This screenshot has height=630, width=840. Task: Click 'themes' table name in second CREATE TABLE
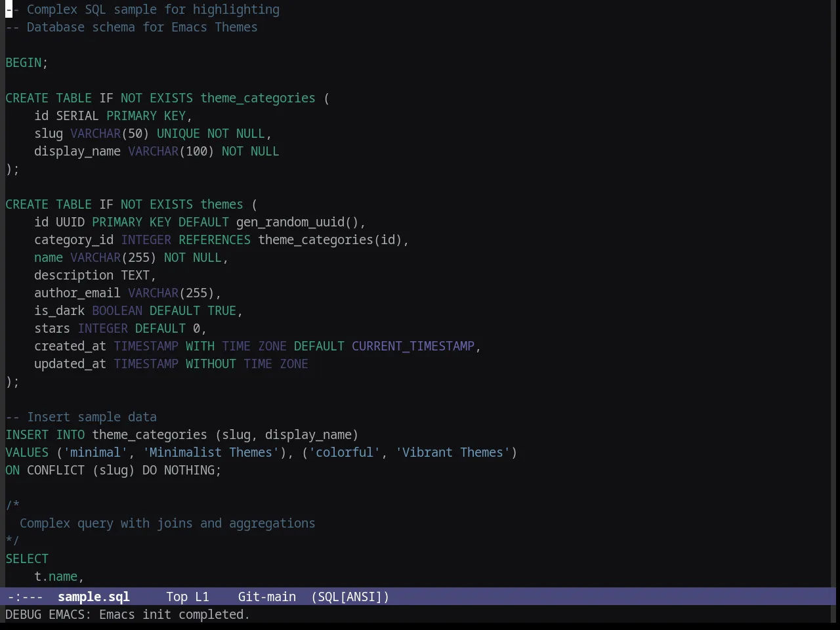click(x=222, y=204)
